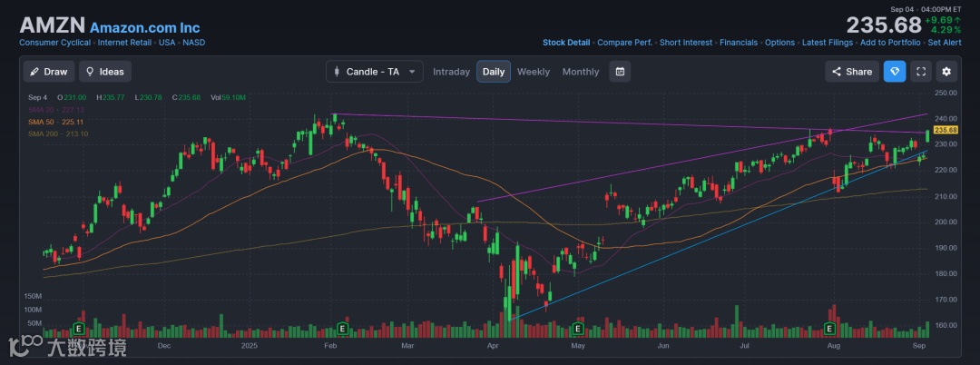Click the candle icon in chart type selector
980x365 pixels.
pos(337,71)
